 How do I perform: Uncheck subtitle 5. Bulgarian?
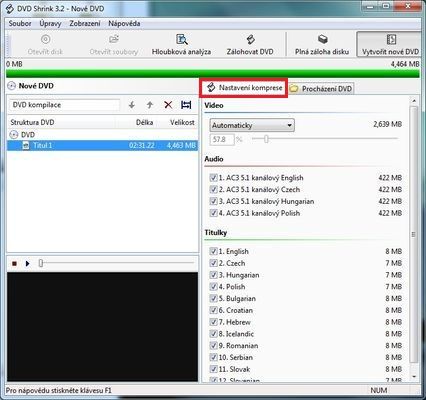pyautogui.click(x=213, y=298)
